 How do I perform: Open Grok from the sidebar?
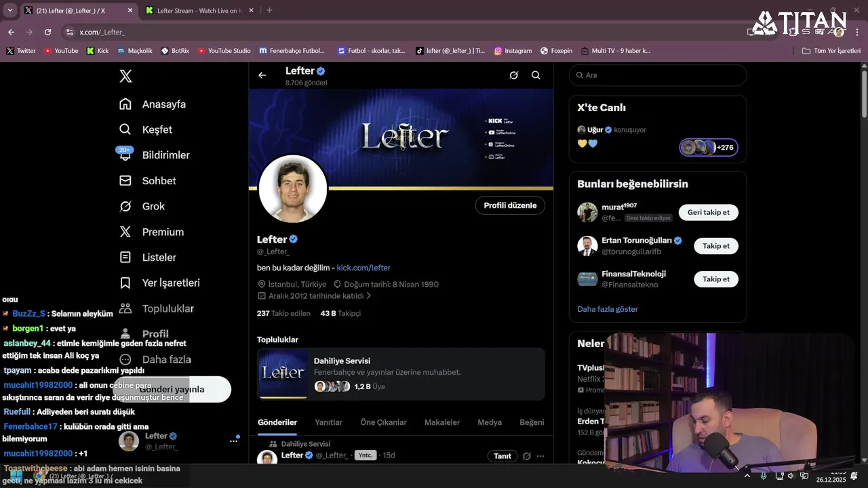(142, 206)
